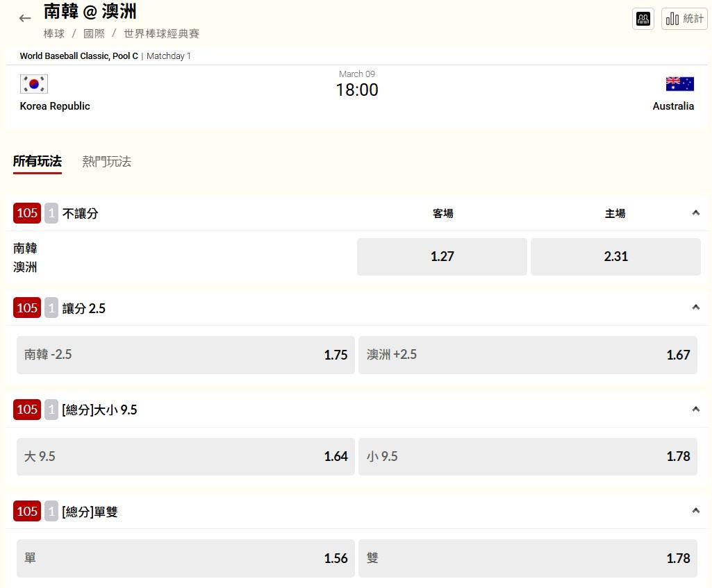Click the Australia flag
This screenshot has height=588, width=712.
click(x=679, y=84)
